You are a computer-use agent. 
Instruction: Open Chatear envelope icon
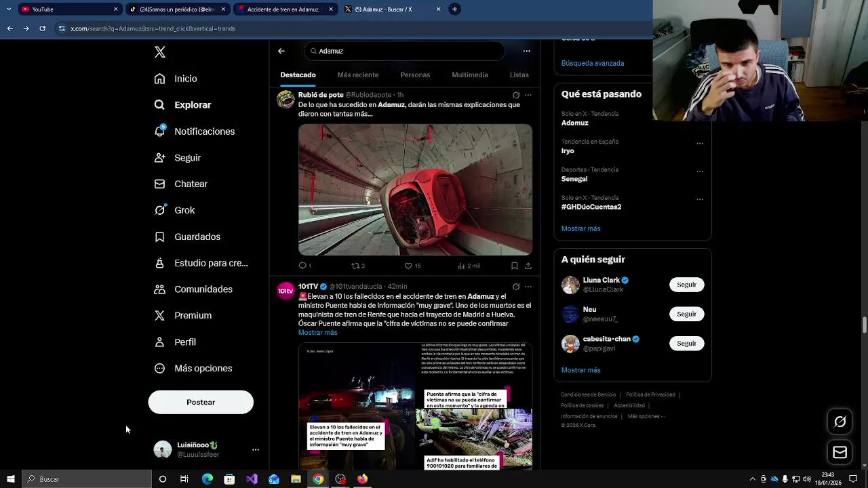click(159, 184)
